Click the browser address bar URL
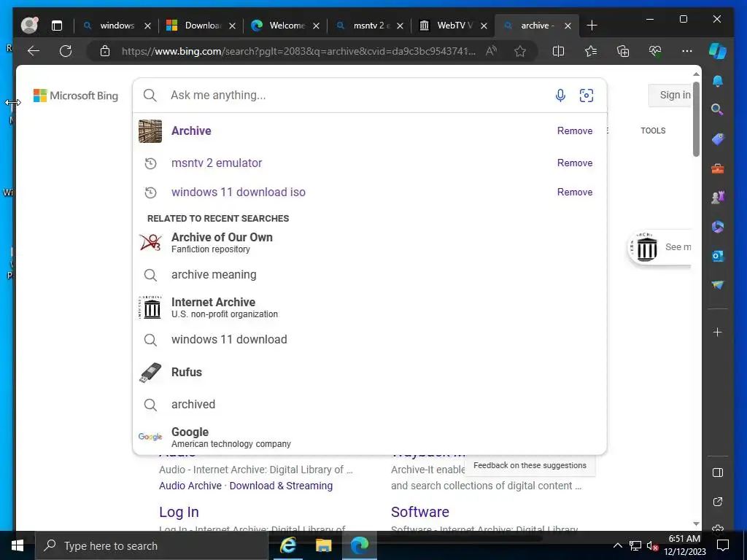 (x=298, y=51)
